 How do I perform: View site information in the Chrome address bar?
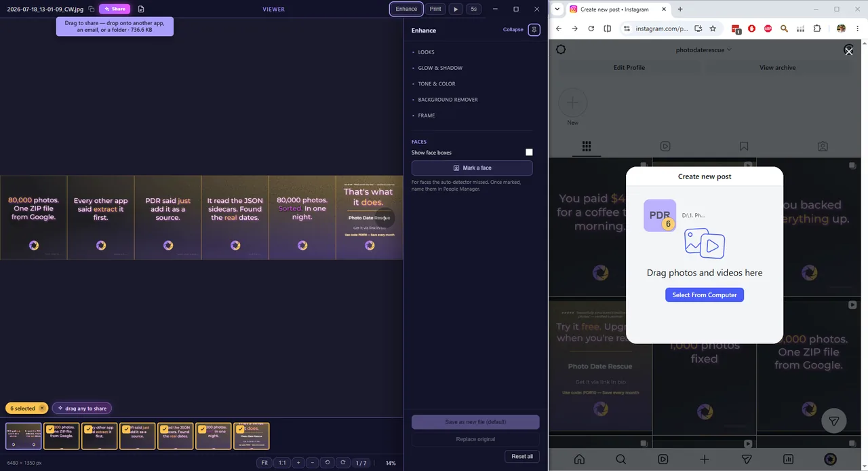click(x=627, y=29)
